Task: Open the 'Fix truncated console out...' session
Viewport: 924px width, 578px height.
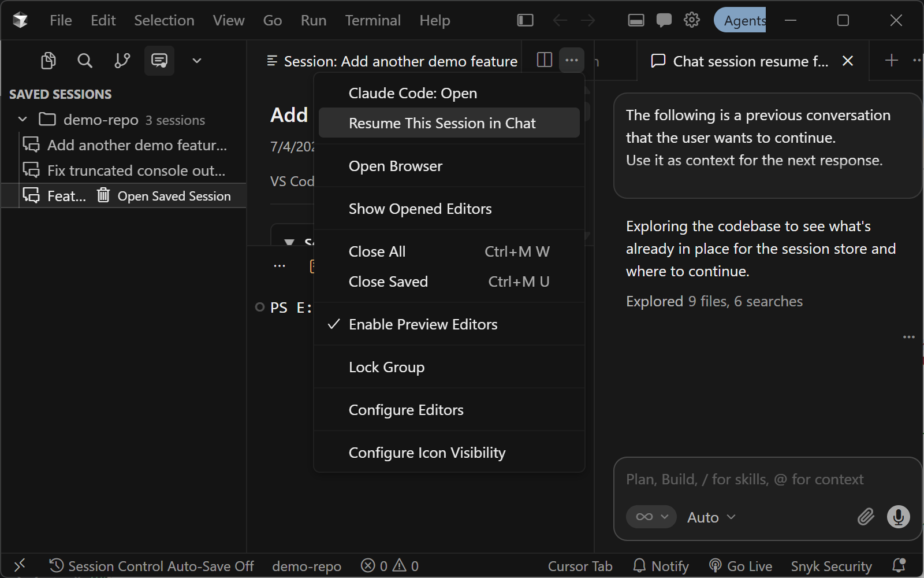Action: pyautogui.click(x=125, y=171)
